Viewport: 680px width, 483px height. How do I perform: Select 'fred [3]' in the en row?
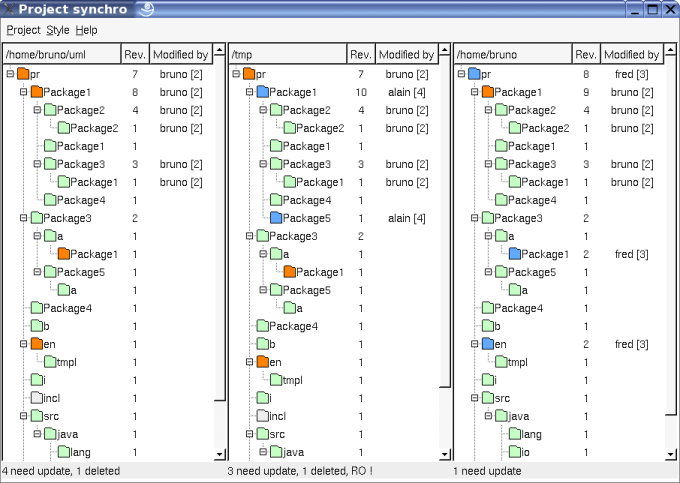631,344
